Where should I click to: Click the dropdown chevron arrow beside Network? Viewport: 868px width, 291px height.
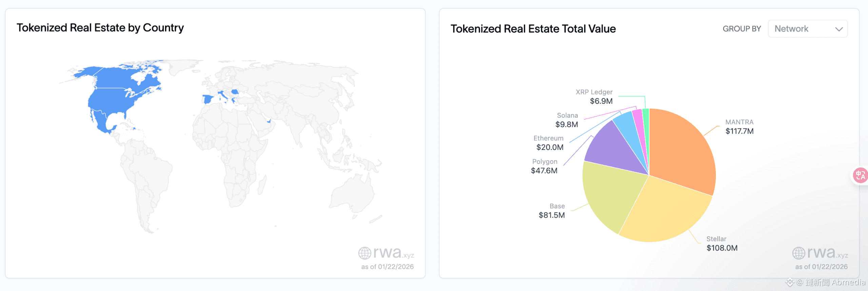pos(839,29)
